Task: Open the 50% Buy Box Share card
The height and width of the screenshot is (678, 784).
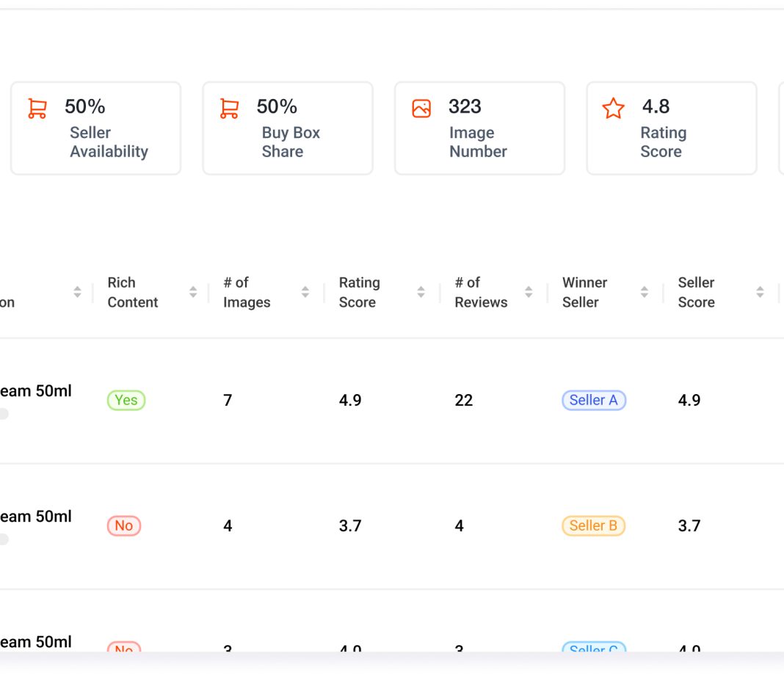Action: (x=288, y=128)
